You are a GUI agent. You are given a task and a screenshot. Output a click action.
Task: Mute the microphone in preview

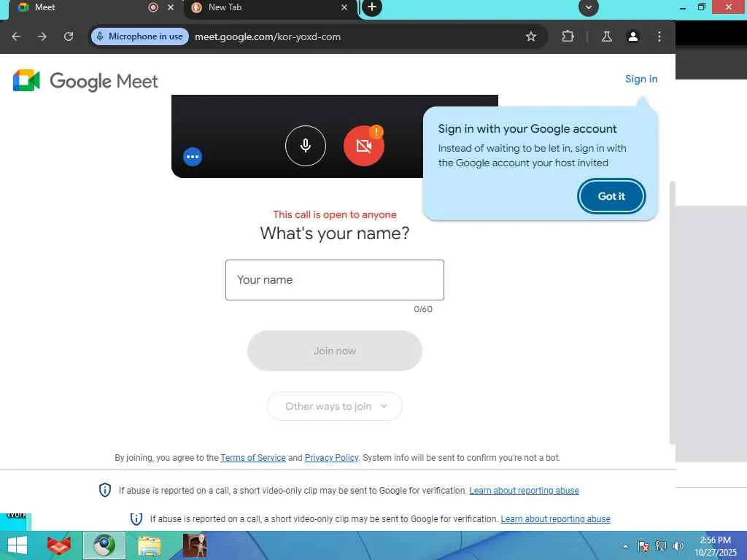pyautogui.click(x=306, y=146)
